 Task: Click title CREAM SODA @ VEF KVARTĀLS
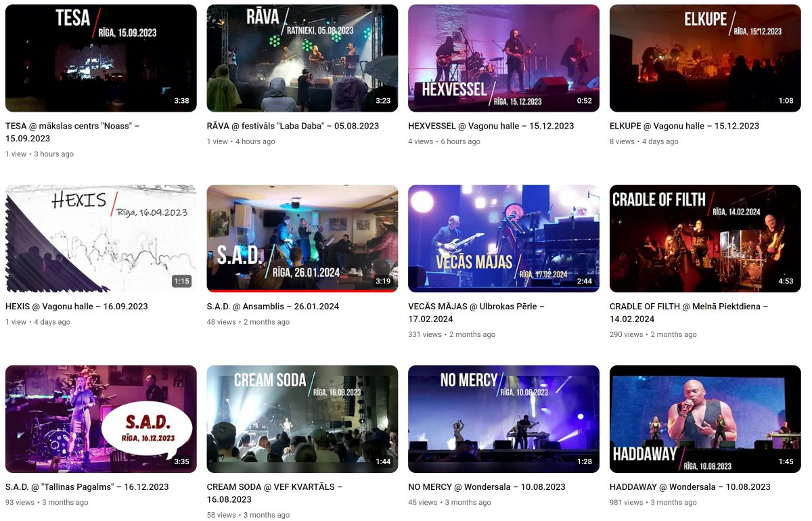tap(275, 493)
